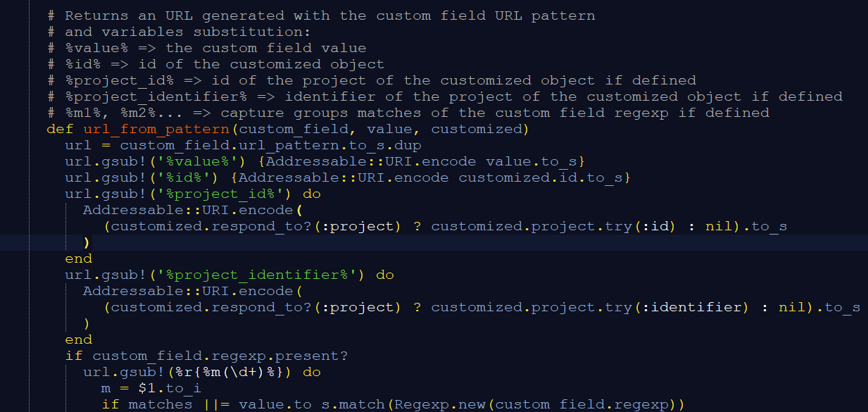
Task: Click the '%project_id%' string inside gsub!
Action: pyautogui.click(x=221, y=194)
